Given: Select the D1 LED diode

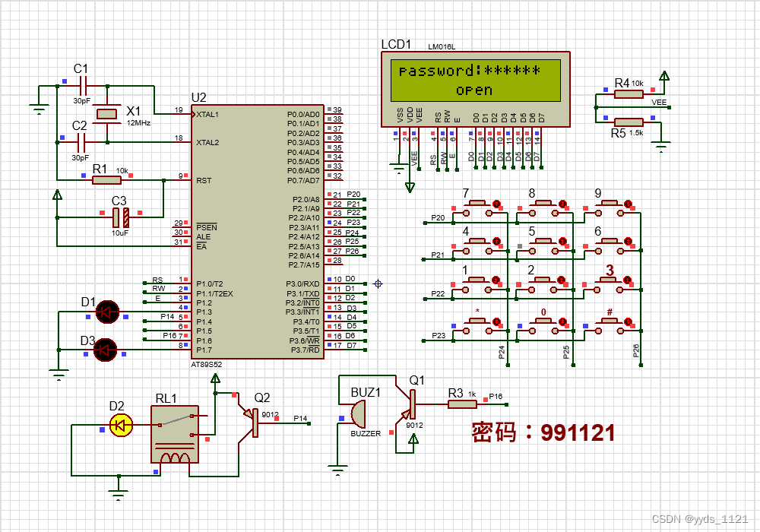Looking at the screenshot, I should point(107,312).
